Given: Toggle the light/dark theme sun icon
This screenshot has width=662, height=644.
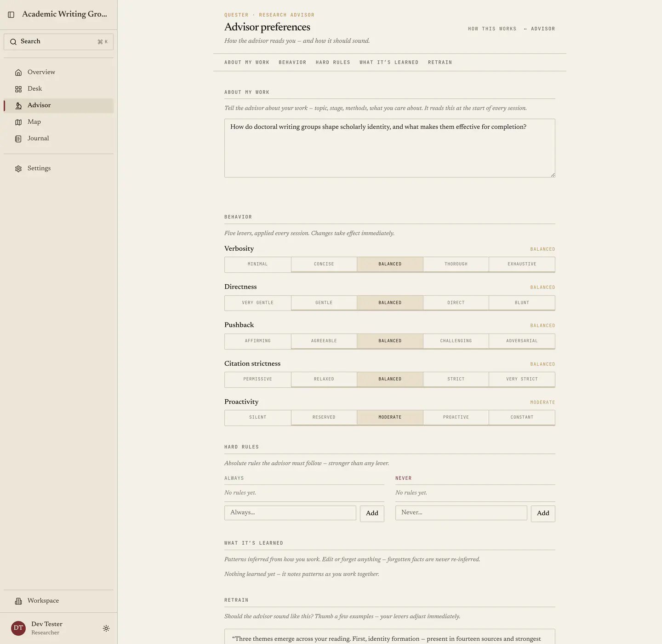Looking at the screenshot, I should coord(106,628).
